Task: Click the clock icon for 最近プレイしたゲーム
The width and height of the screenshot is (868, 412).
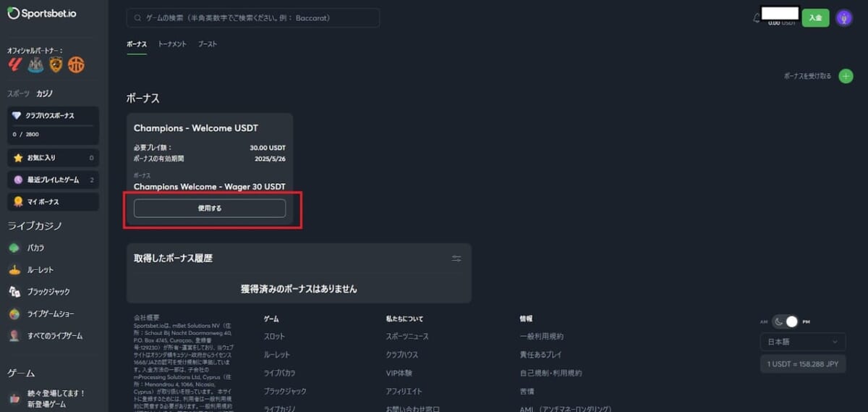Action: pyautogui.click(x=18, y=180)
